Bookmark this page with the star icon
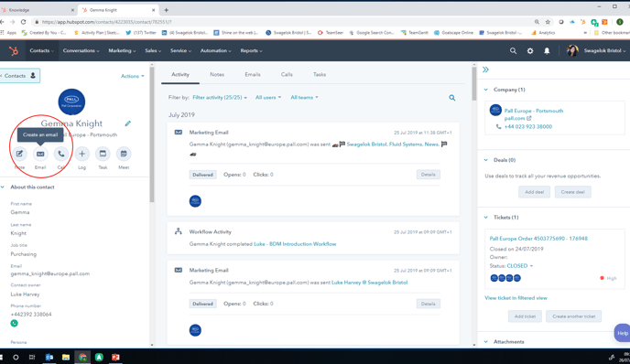 (x=548, y=22)
